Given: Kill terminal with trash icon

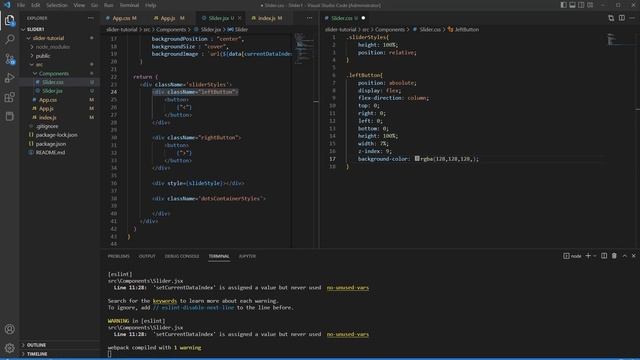Looking at the screenshot, I should (614, 256).
